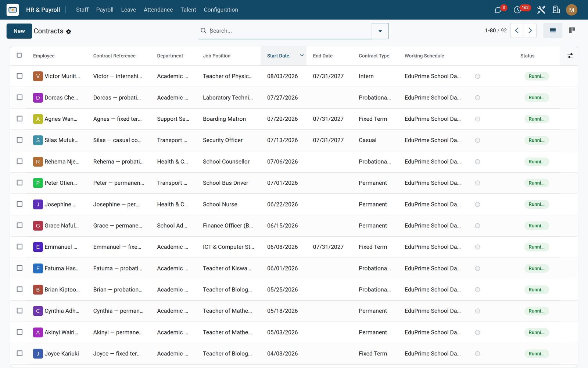Click the 1-80 / 92 pager counter

[x=496, y=31]
